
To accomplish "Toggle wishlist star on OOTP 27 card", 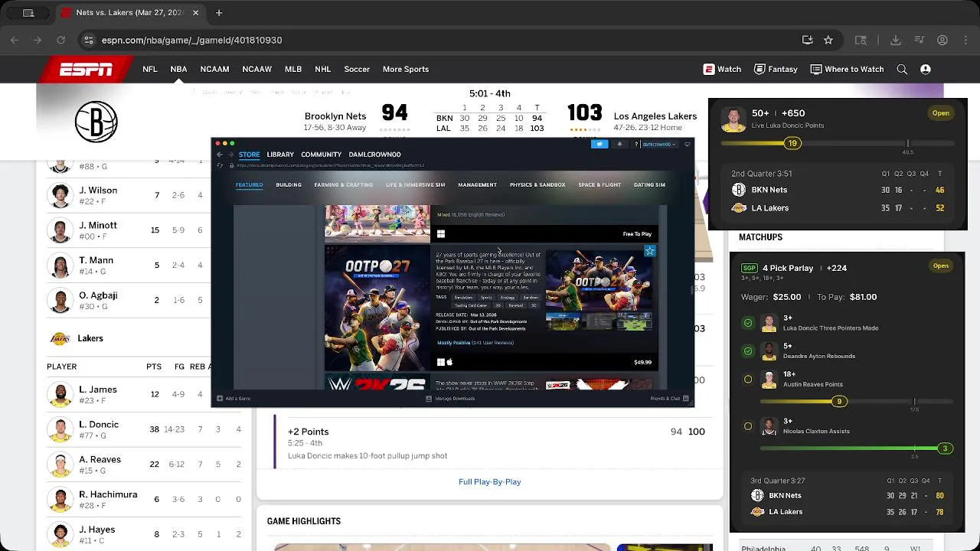I will tap(649, 251).
